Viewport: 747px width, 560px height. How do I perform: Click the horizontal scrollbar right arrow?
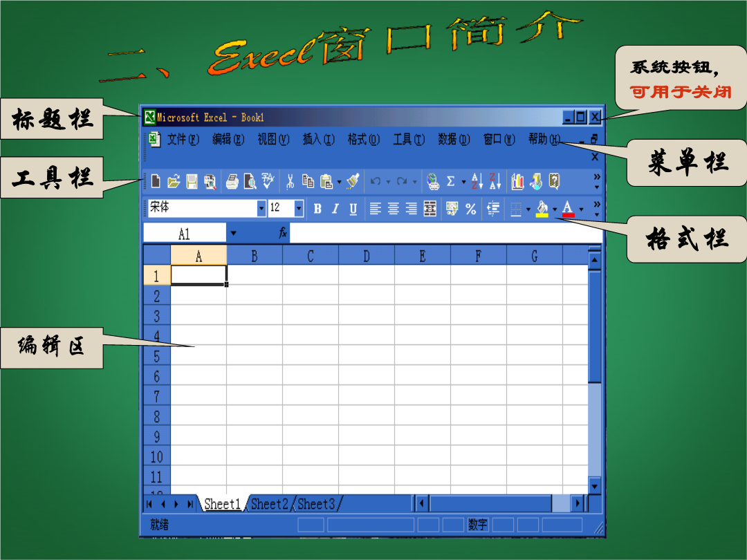(578, 503)
